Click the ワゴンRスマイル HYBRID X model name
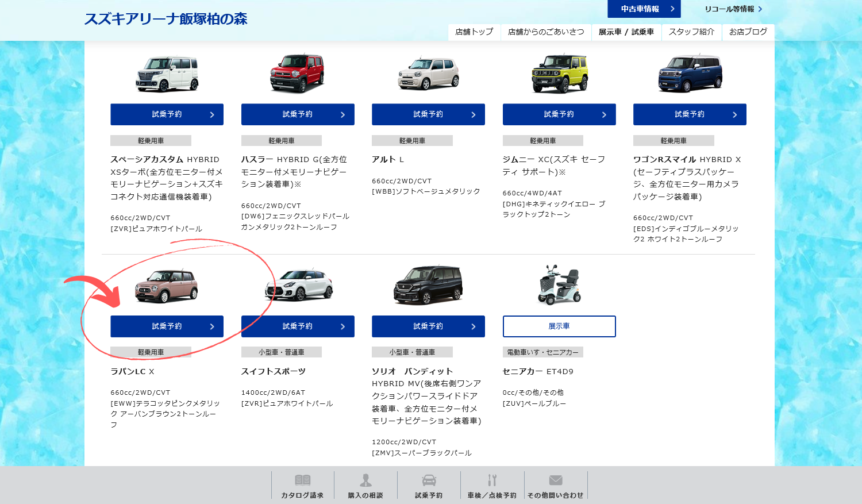The width and height of the screenshot is (862, 504). [687, 160]
